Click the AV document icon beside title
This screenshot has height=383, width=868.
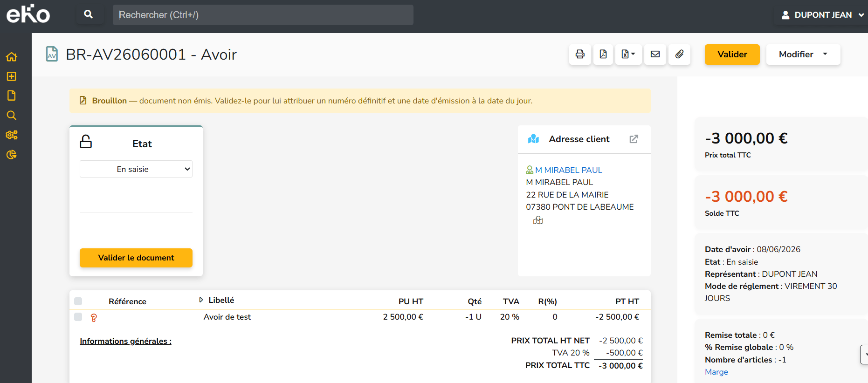click(52, 54)
